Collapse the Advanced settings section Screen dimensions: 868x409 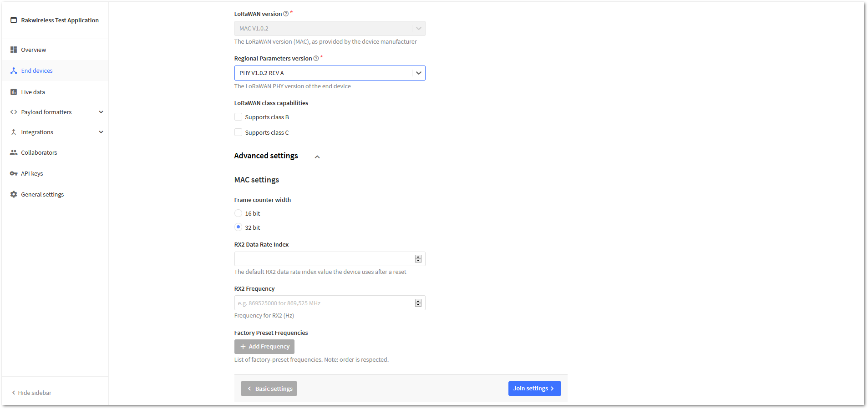tap(317, 157)
